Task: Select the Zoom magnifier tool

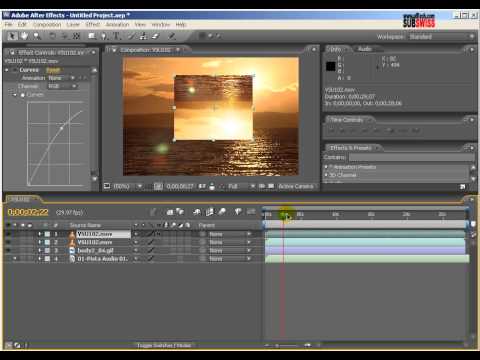Action: pyautogui.click(x=36, y=36)
